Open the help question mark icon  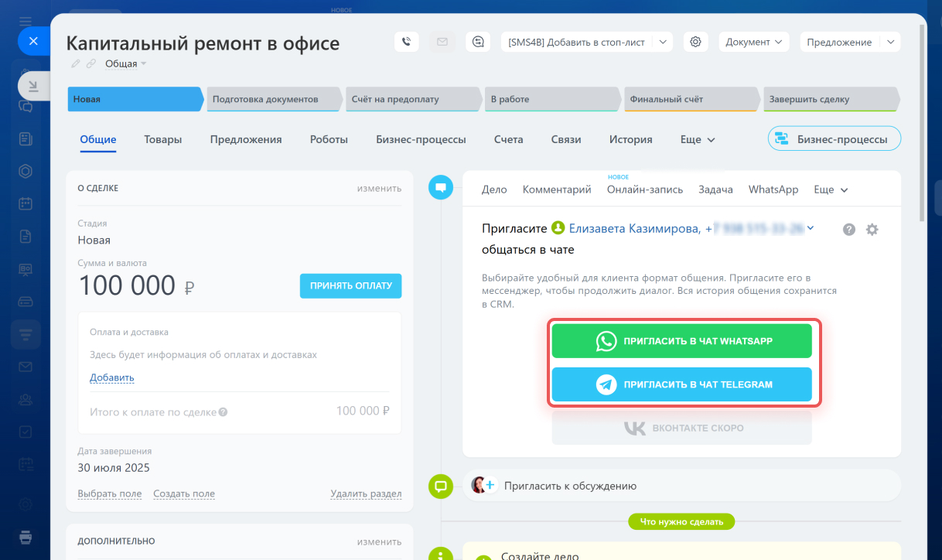(849, 230)
